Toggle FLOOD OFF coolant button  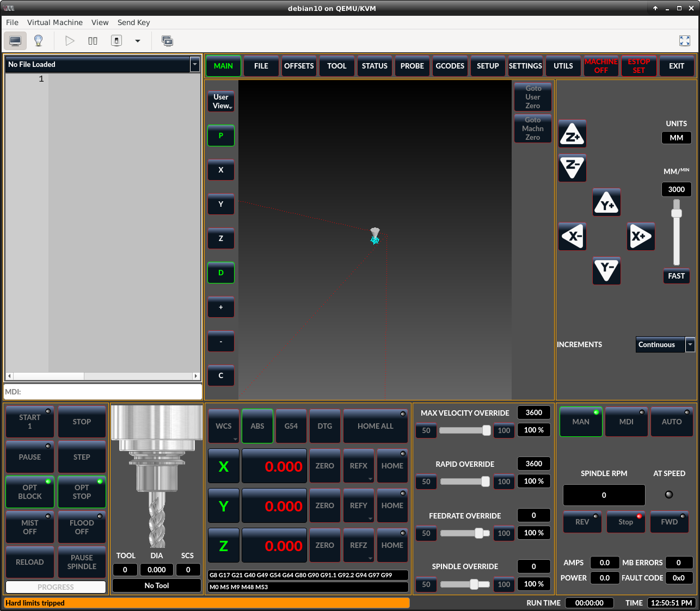82,527
